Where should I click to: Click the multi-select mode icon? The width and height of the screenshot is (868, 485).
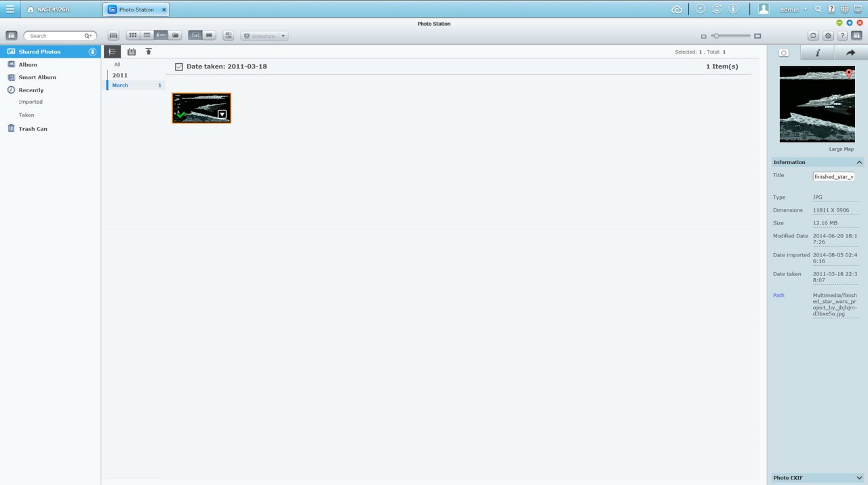(x=229, y=35)
